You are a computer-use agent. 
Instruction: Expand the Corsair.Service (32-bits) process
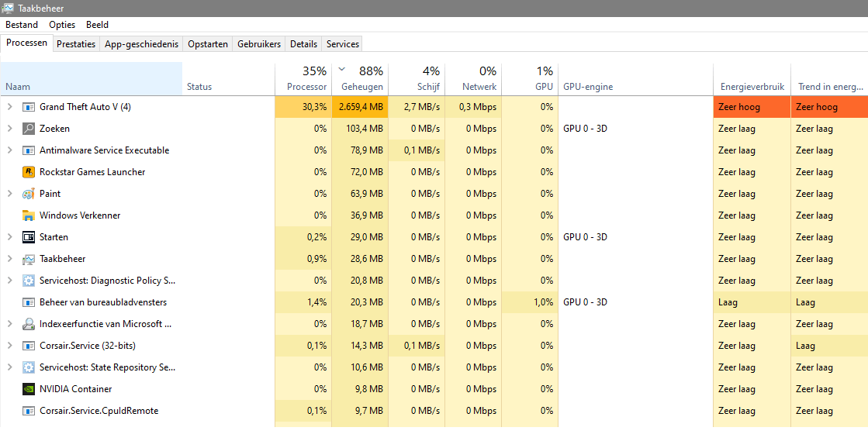coord(10,346)
